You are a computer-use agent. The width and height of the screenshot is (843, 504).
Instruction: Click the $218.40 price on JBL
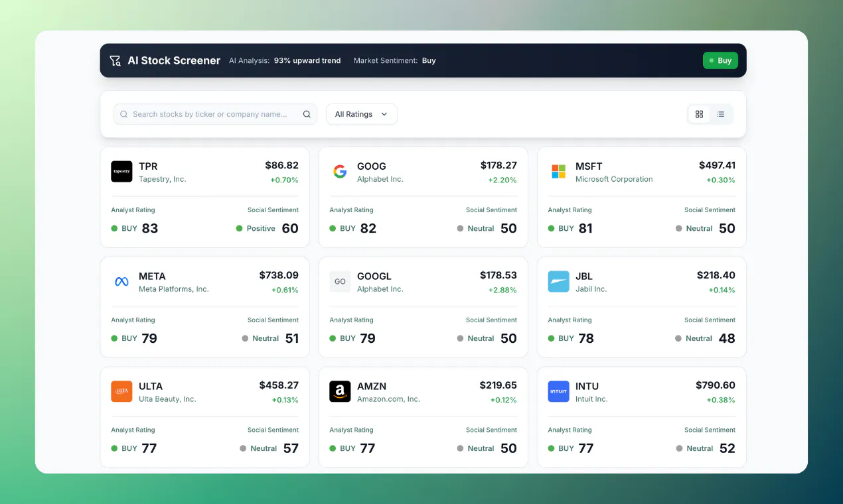pos(716,275)
